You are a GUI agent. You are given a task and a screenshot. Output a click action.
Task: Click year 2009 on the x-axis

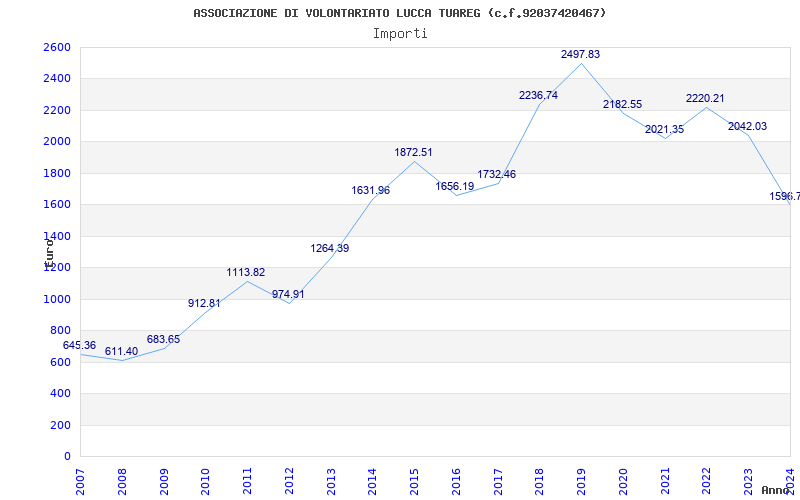point(164,482)
